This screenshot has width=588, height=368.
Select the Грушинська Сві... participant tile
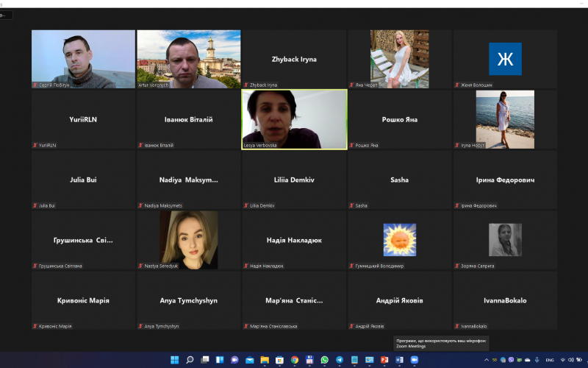pos(83,240)
